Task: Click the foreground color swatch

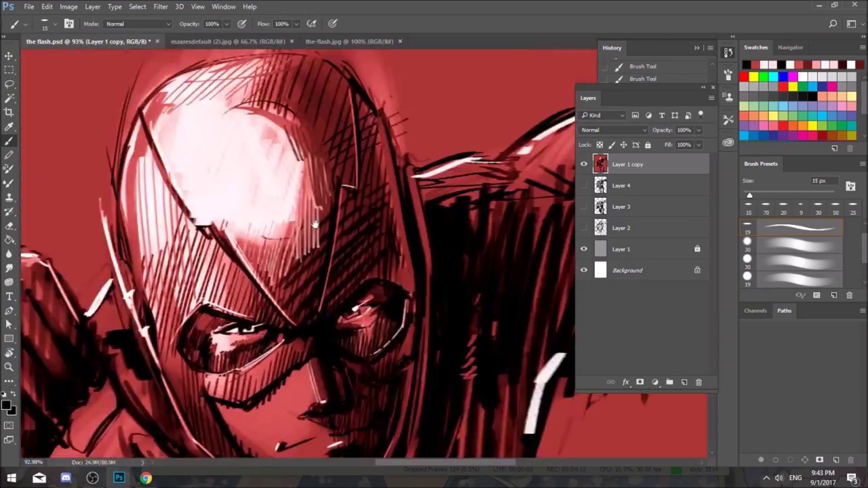Action: click(x=5, y=405)
